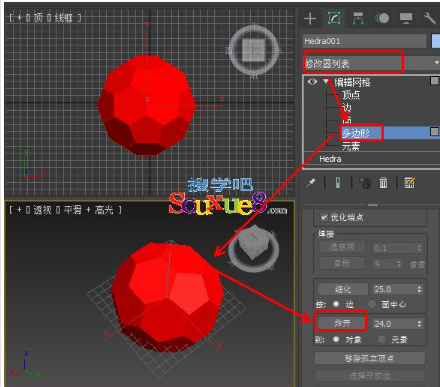Switch to the Modify panel icon

(x=334, y=18)
